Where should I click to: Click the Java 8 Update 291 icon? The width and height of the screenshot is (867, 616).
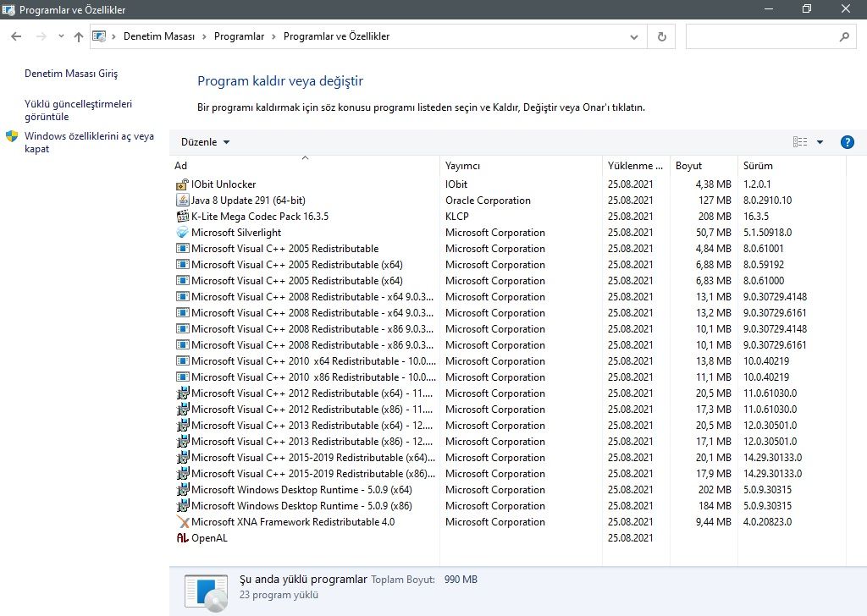(183, 201)
